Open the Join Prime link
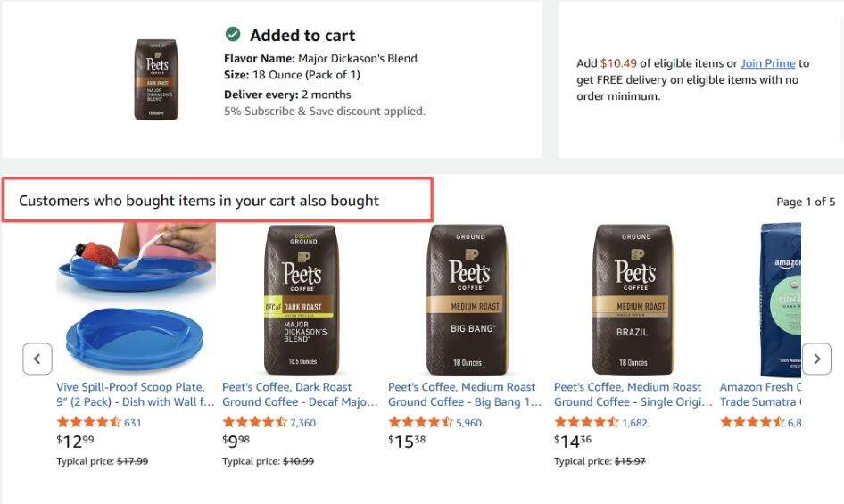This screenshot has width=844, height=504. pos(767,63)
